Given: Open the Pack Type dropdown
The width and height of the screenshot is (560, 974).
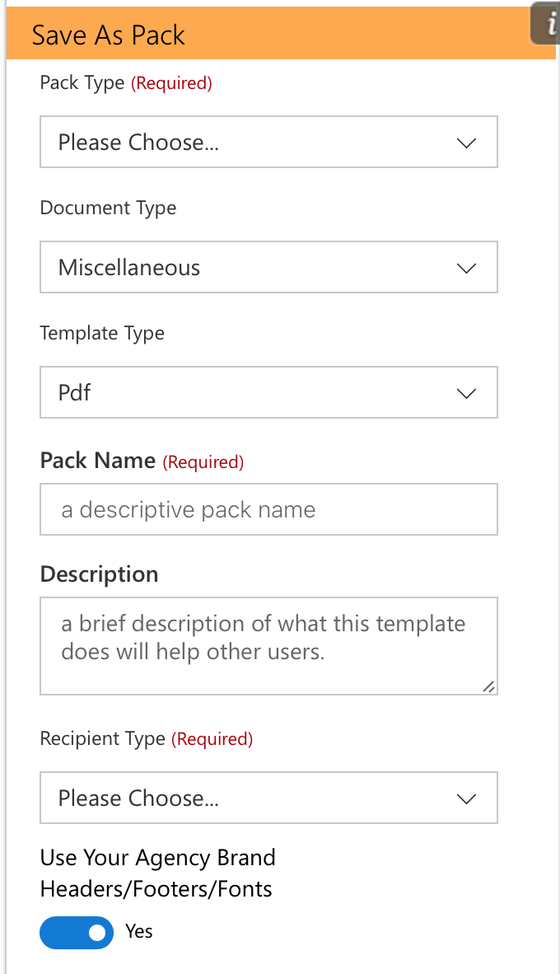Looking at the screenshot, I should click(x=268, y=142).
